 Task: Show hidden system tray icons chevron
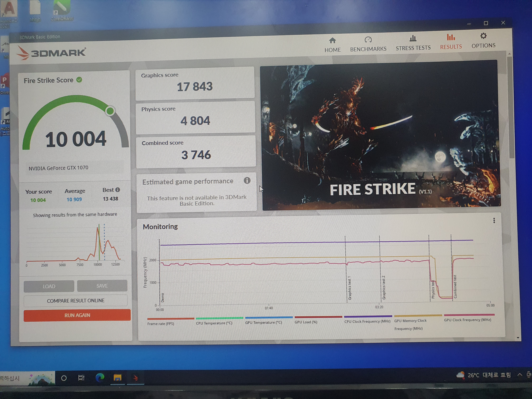tap(520, 374)
